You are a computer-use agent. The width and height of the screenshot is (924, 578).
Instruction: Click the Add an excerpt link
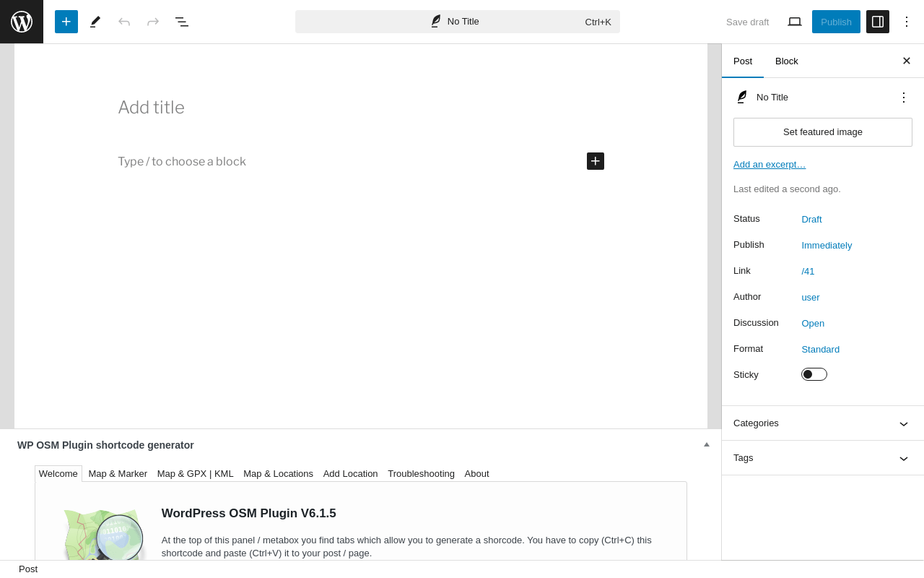770,164
